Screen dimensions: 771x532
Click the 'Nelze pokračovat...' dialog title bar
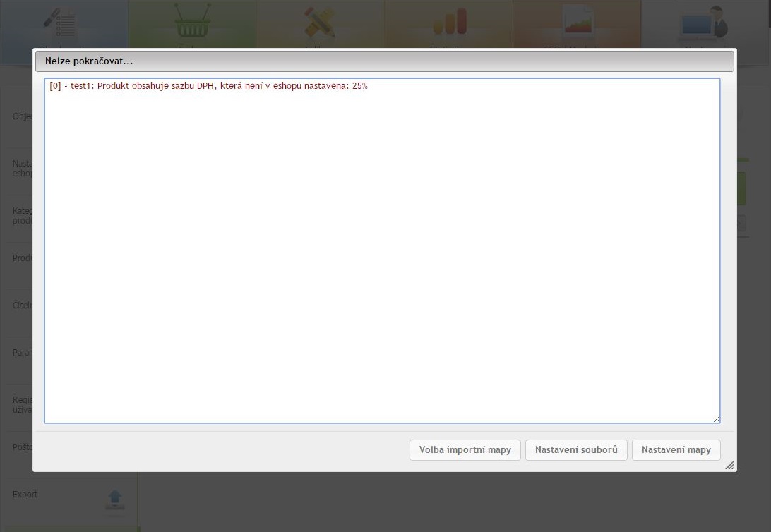pyautogui.click(x=385, y=61)
